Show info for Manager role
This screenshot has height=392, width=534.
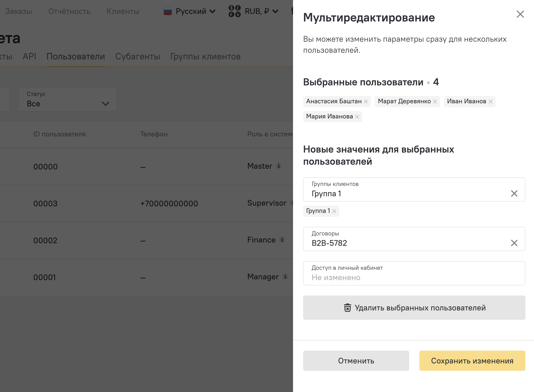(285, 277)
